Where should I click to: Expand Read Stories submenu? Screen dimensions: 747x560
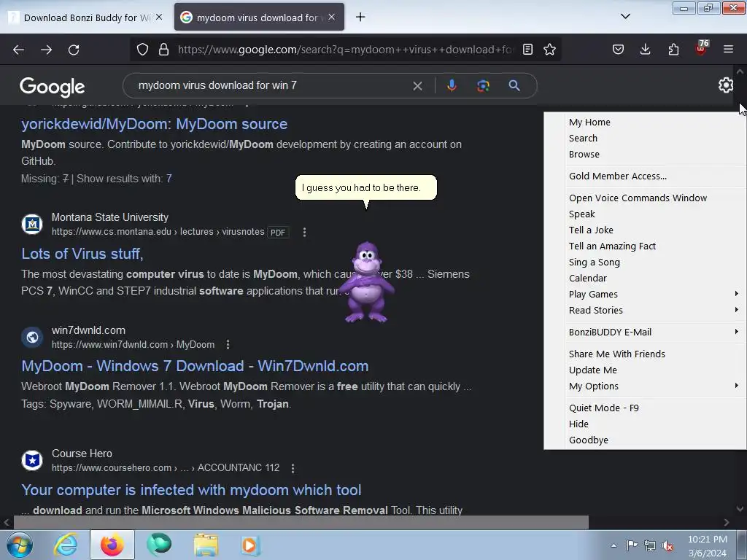pyautogui.click(x=655, y=311)
